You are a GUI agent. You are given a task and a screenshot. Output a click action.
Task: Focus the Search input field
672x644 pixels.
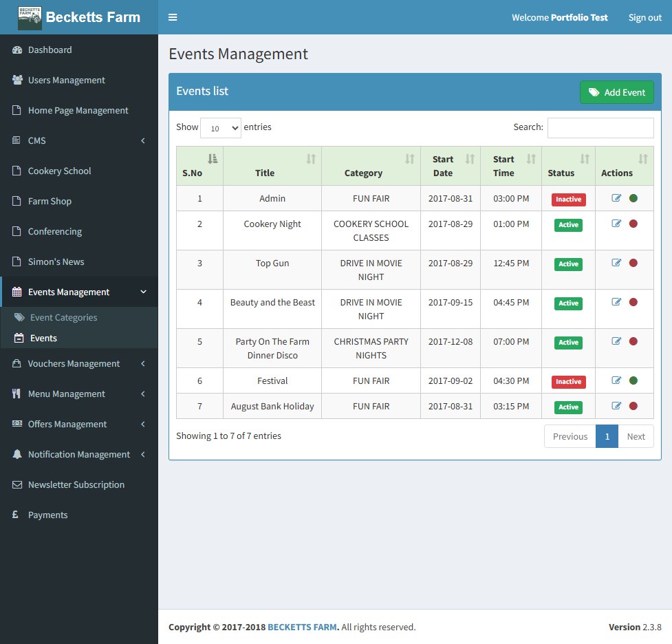click(x=600, y=128)
